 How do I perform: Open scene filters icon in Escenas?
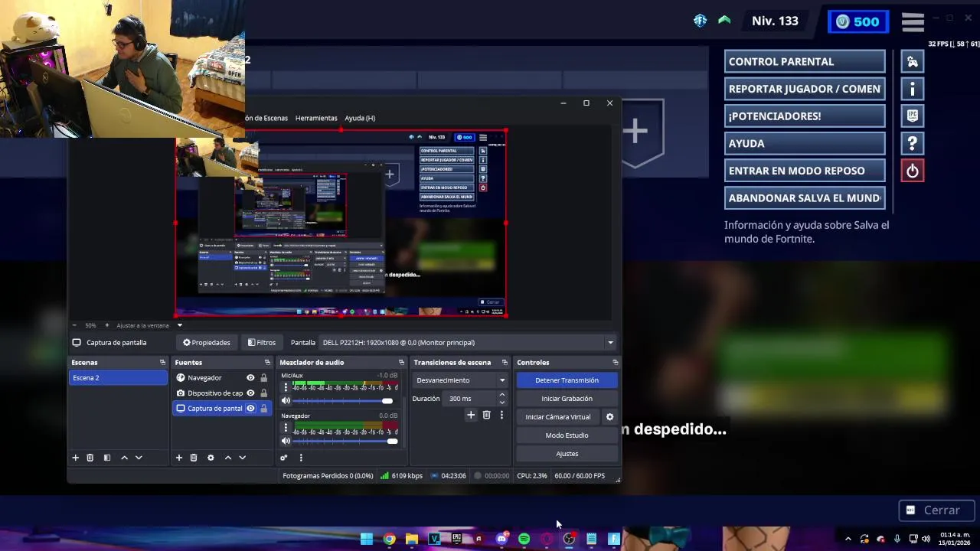tap(107, 458)
